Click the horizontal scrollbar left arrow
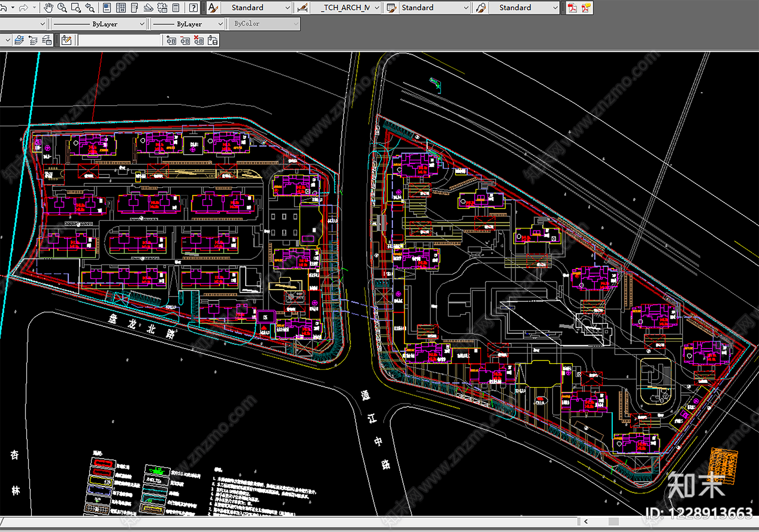Viewport: 759px width, 532px height. click(x=586, y=521)
